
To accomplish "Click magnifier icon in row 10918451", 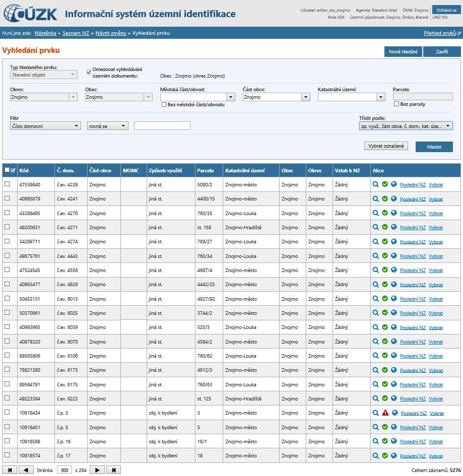I will tap(375, 427).
